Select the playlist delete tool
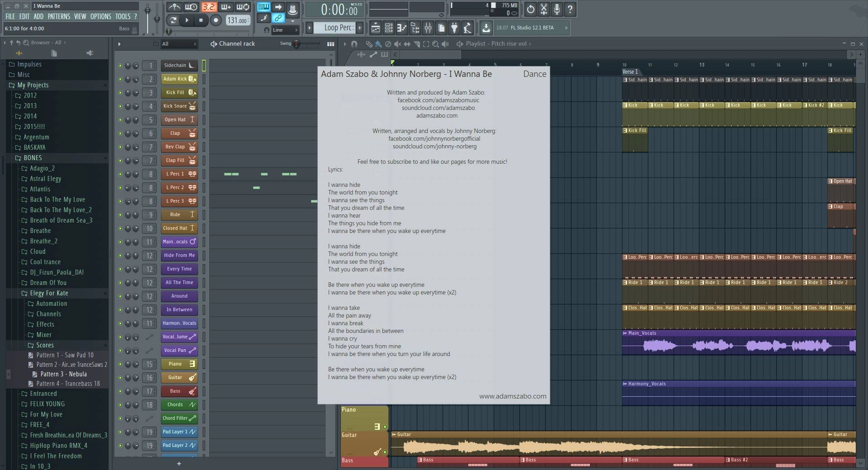 point(388,44)
